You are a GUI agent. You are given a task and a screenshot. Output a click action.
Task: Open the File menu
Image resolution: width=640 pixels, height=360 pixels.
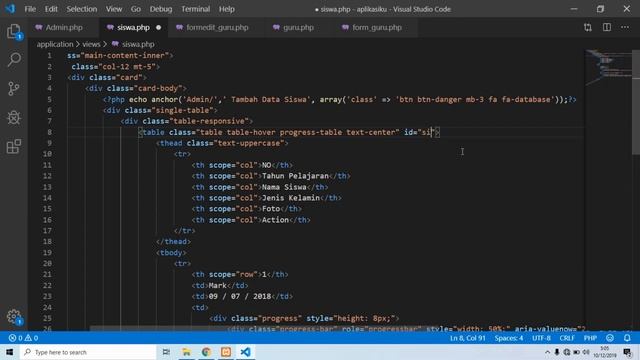[x=30, y=9]
